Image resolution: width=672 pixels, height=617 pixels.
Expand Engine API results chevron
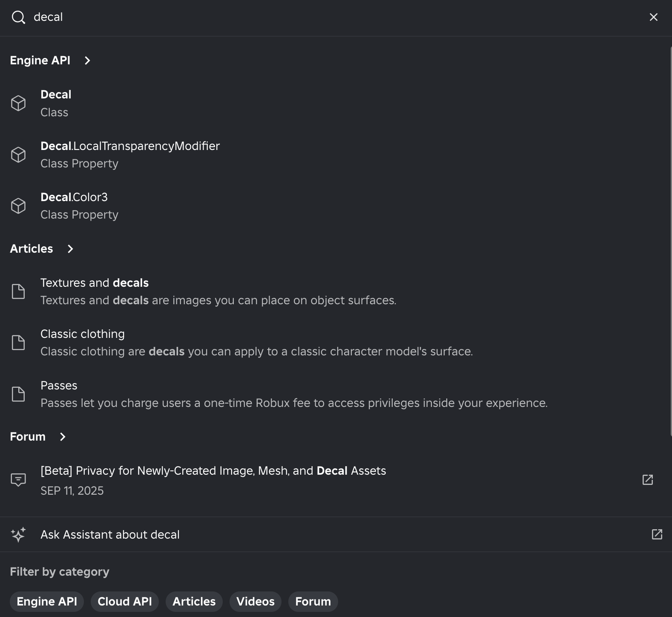coord(87,61)
